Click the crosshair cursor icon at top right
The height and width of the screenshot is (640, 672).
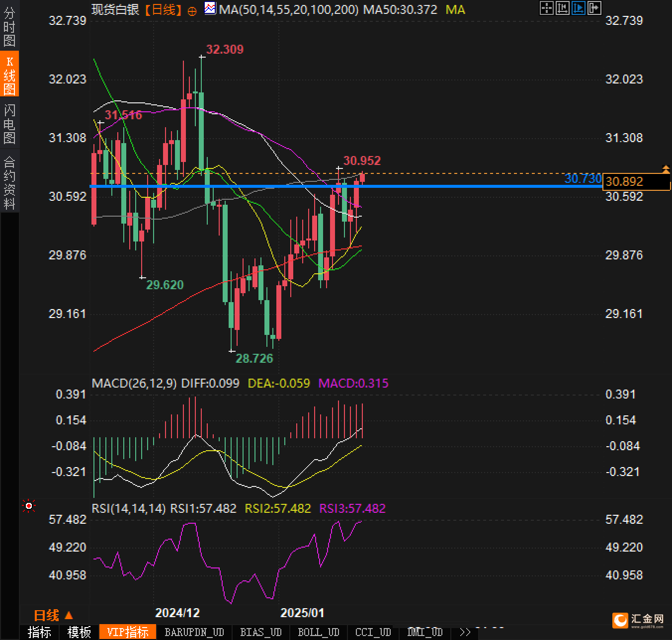point(547,8)
